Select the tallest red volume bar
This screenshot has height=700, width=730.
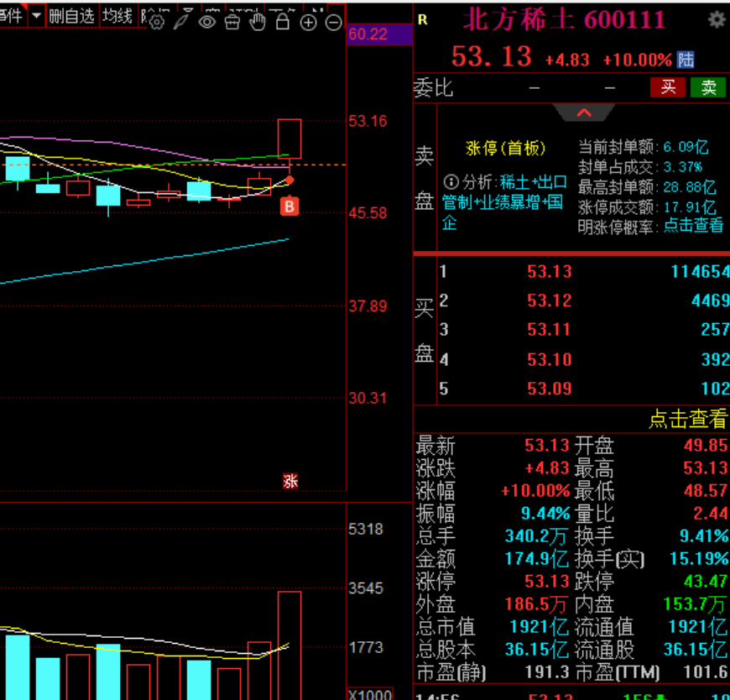click(289, 645)
